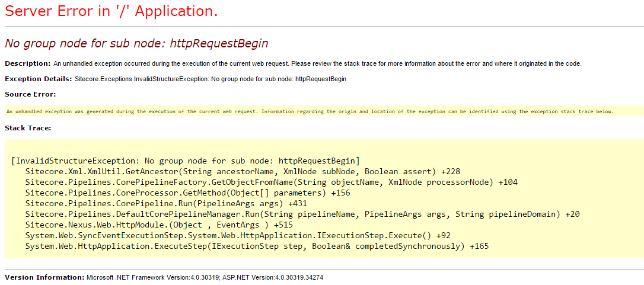Click the 'HttpApplication.ExecuteStep' stack trace line
The height and width of the screenshot is (285, 644).
(257, 246)
